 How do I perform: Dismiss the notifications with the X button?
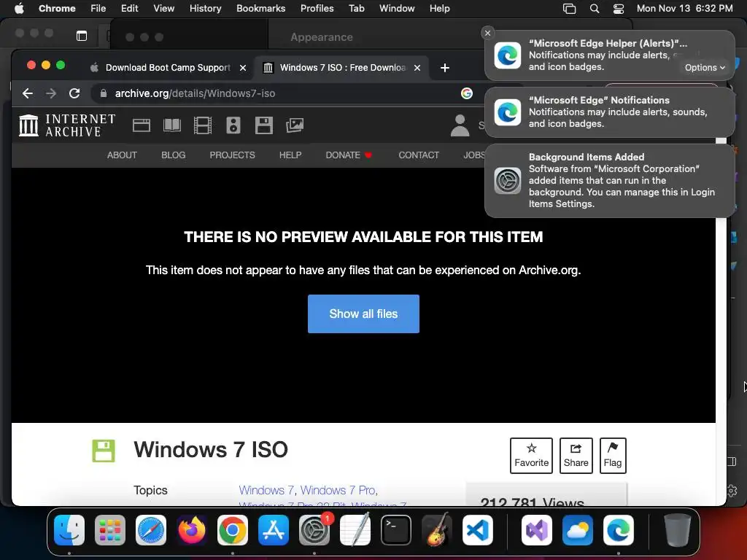pyautogui.click(x=487, y=33)
